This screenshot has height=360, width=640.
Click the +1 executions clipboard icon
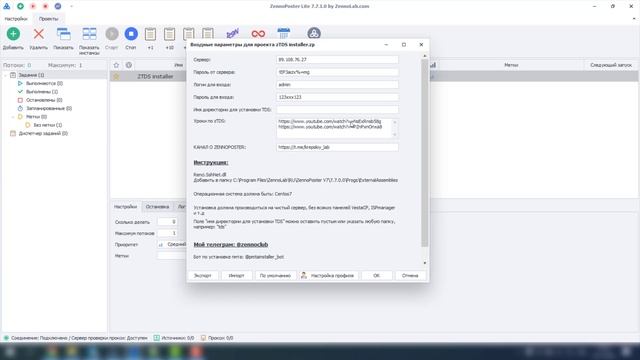[x=150, y=34]
